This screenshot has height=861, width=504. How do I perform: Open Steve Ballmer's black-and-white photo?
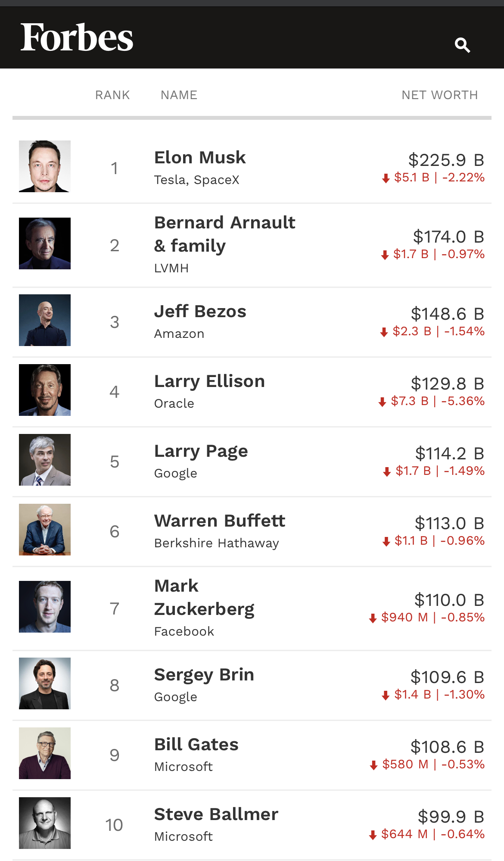click(x=45, y=823)
